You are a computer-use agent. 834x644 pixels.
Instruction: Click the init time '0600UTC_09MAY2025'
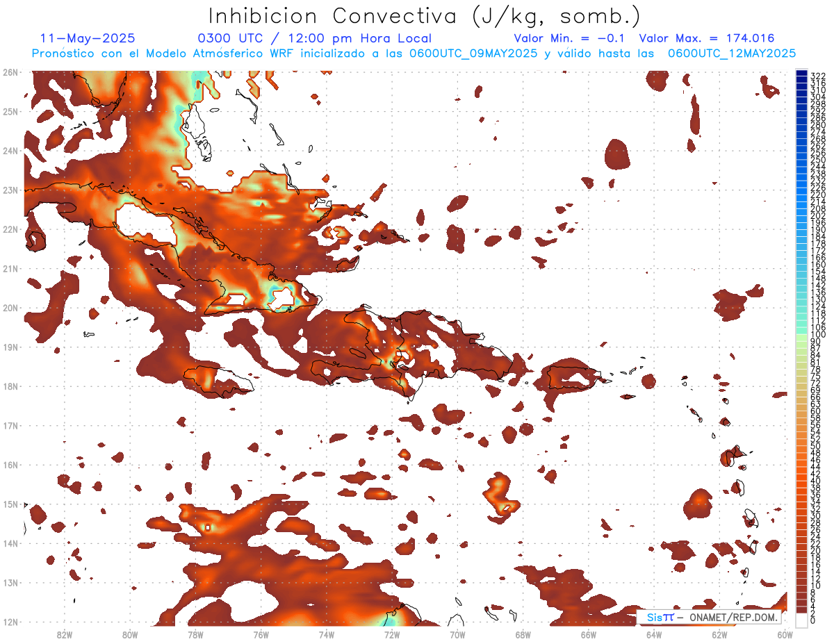473,53
